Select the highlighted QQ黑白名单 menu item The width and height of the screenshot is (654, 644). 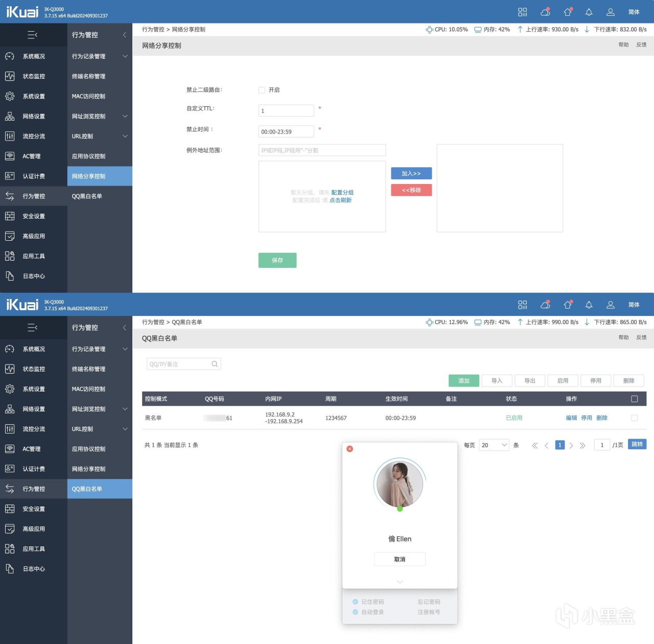(100, 489)
